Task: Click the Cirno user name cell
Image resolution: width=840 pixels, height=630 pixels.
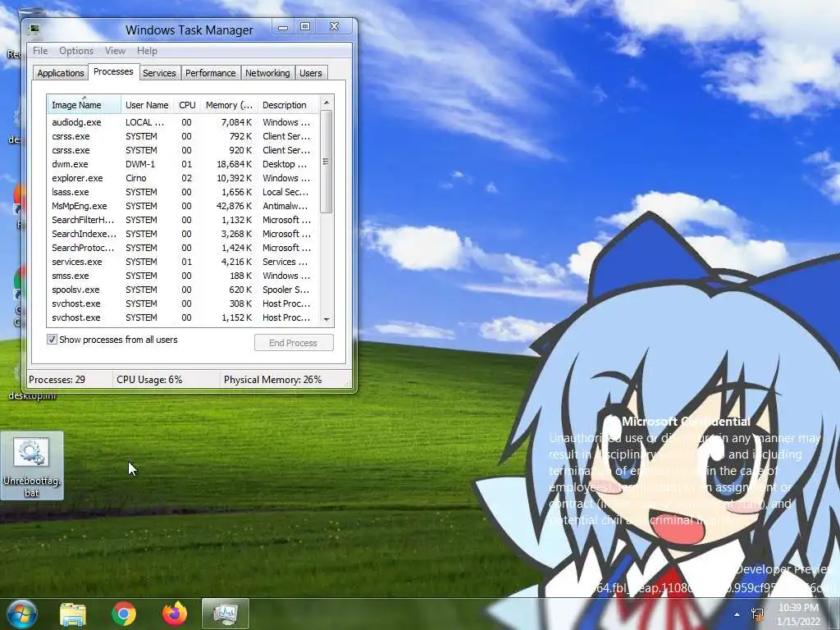Action: [136, 178]
